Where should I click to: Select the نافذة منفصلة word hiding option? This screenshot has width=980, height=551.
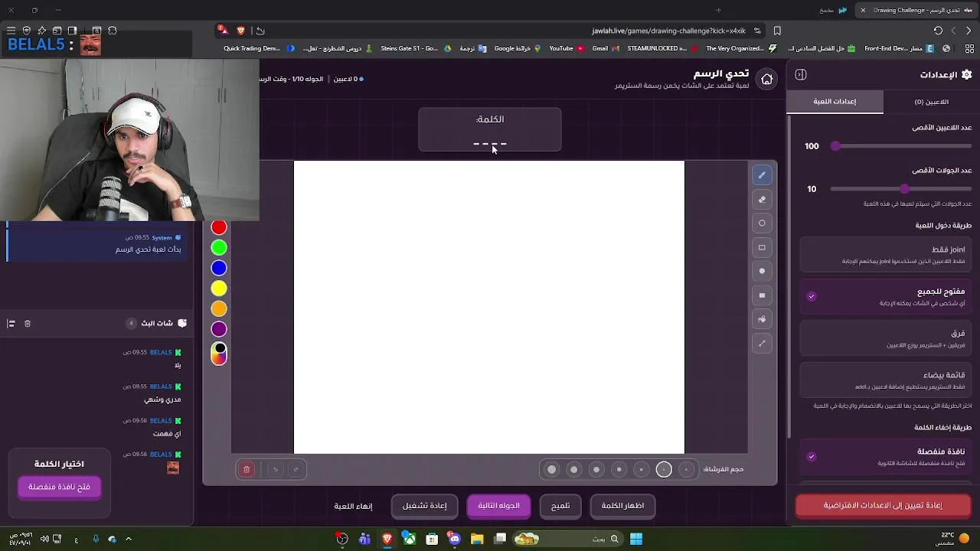887,457
